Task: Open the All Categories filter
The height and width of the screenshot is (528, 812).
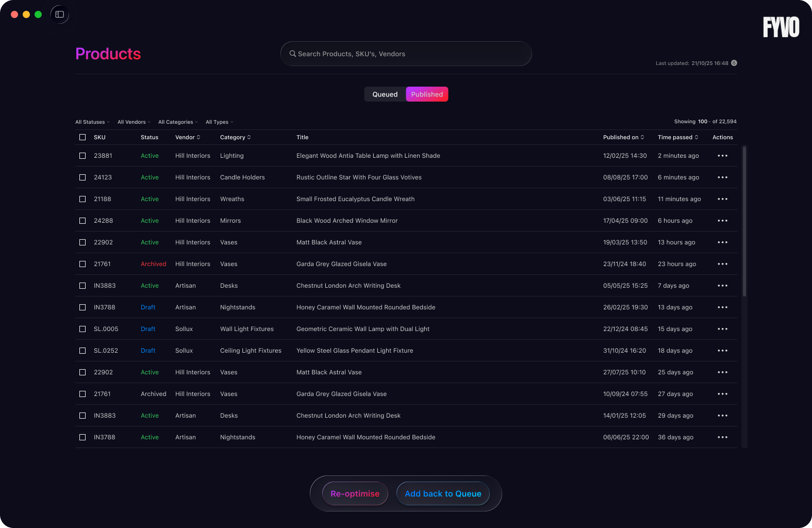Action: coord(178,122)
